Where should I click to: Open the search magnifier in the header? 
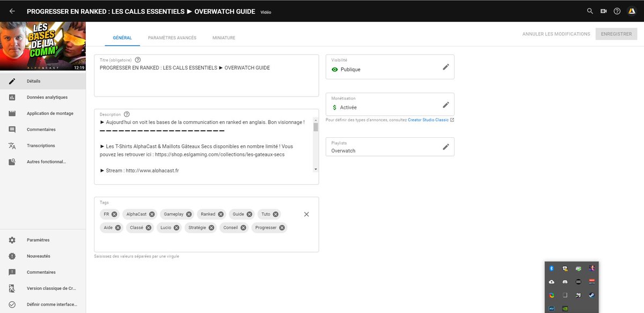tap(590, 11)
